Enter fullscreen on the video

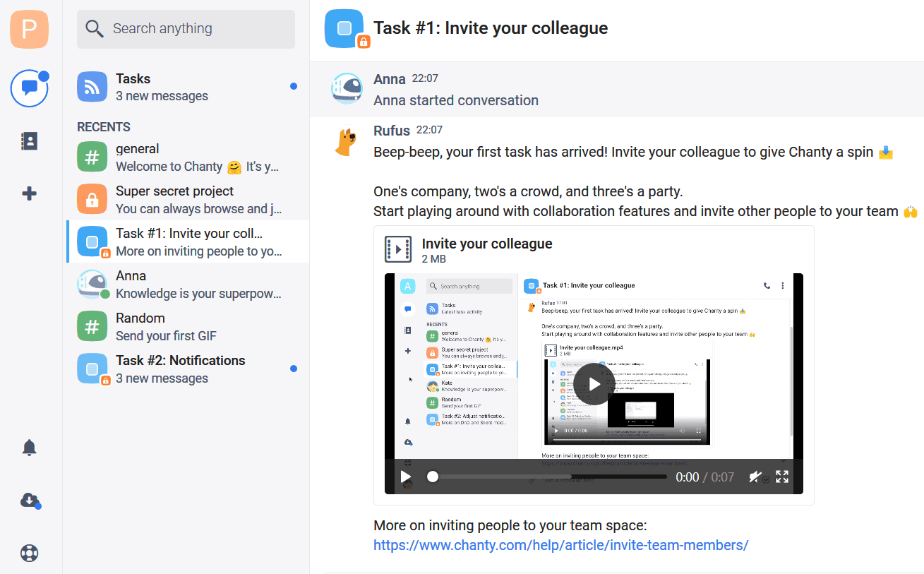point(782,477)
